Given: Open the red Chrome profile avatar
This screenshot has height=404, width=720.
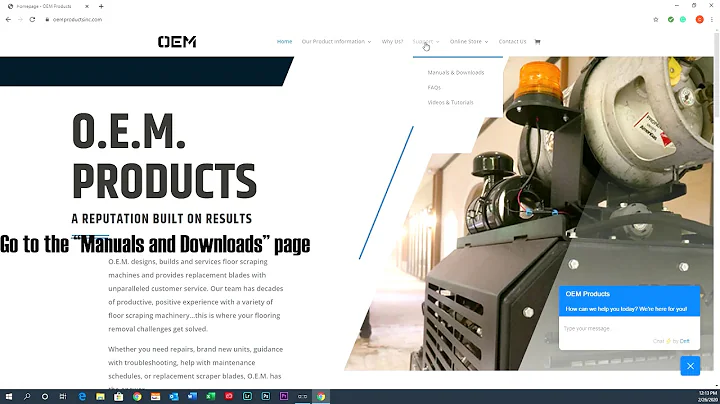Looking at the screenshot, I should (699, 19).
